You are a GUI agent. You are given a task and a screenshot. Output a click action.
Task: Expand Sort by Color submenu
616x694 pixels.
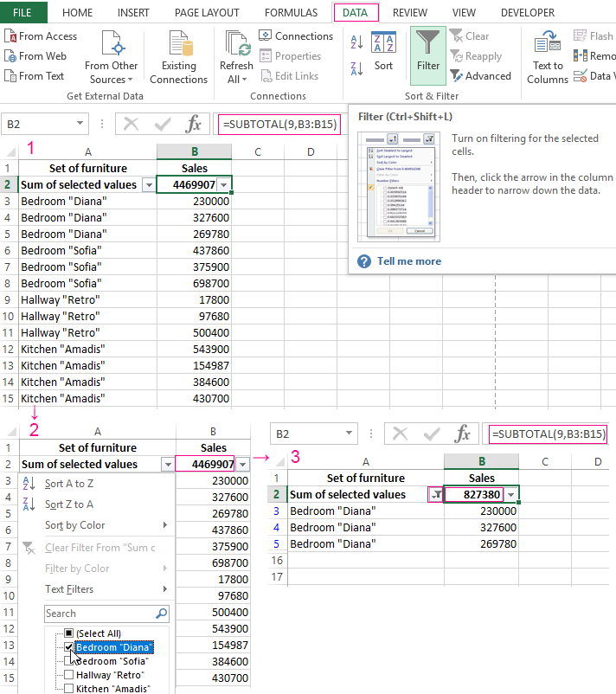click(x=95, y=525)
